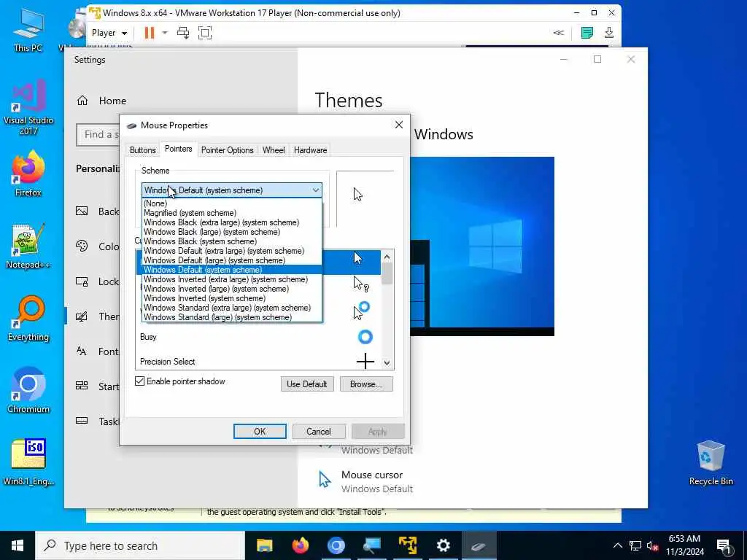The height and width of the screenshot is (560, 747).
Task: Open Themes settings brush icon
Action: click(82, 316)
